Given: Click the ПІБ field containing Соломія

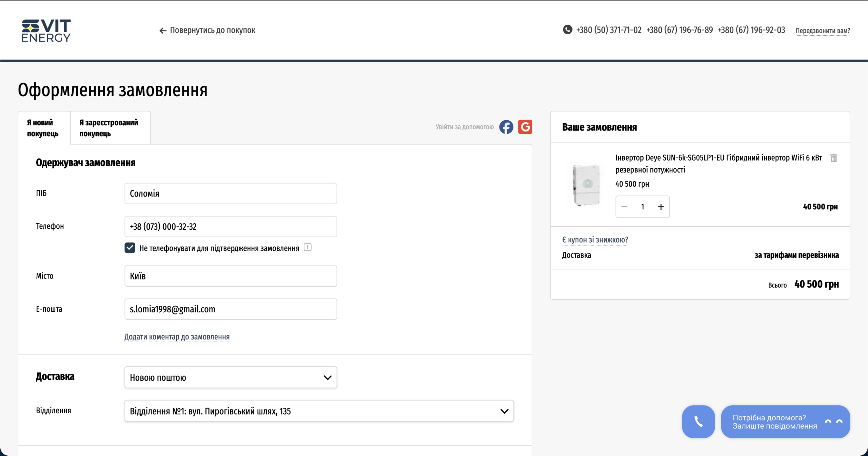Looking at the screenshot, I should click(231, 193).
